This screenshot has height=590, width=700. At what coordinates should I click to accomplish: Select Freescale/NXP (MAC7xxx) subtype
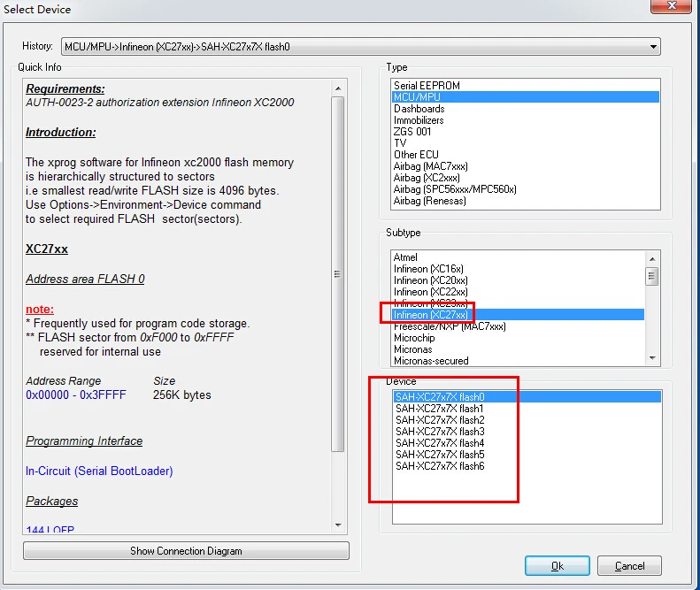518,326
